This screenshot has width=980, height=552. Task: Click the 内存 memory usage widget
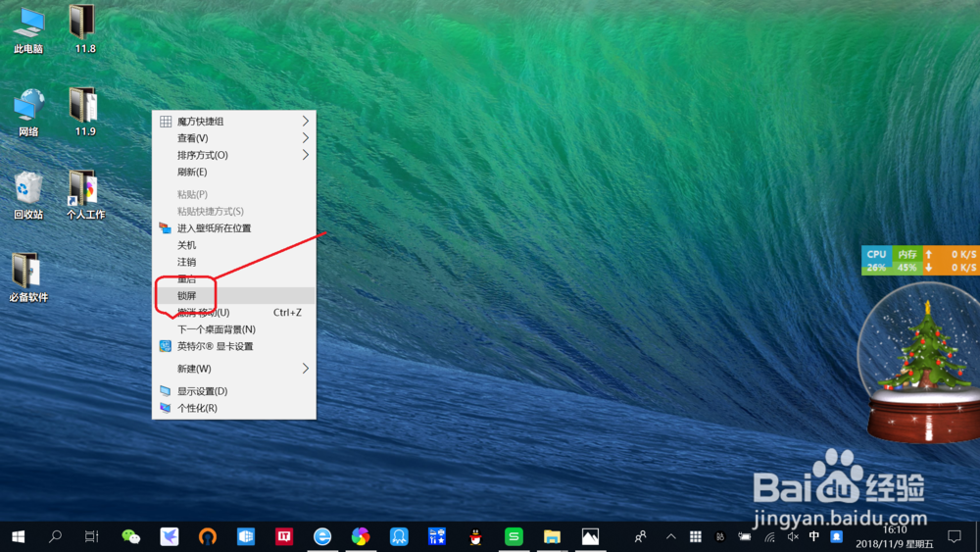[906, 261]
